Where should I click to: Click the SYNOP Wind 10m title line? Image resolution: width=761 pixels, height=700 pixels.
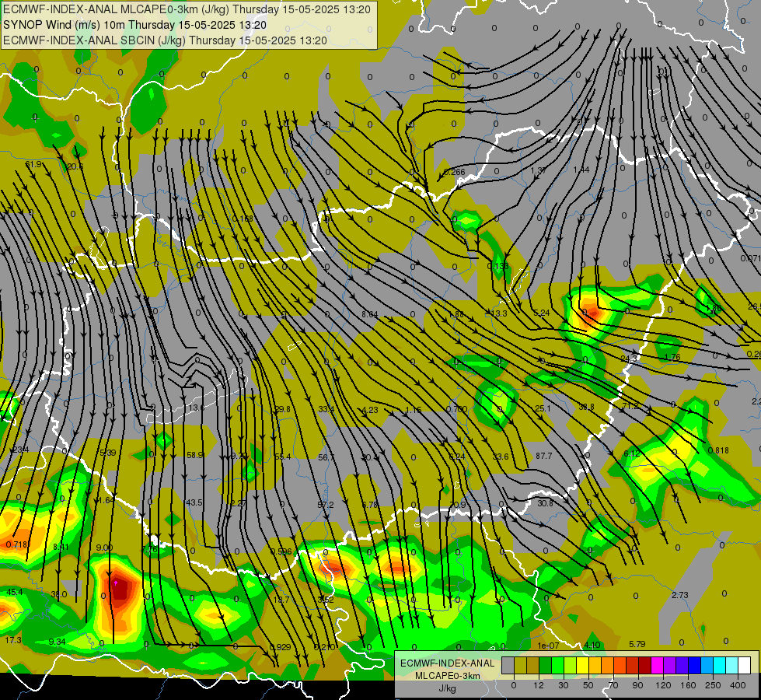point(135,25)
